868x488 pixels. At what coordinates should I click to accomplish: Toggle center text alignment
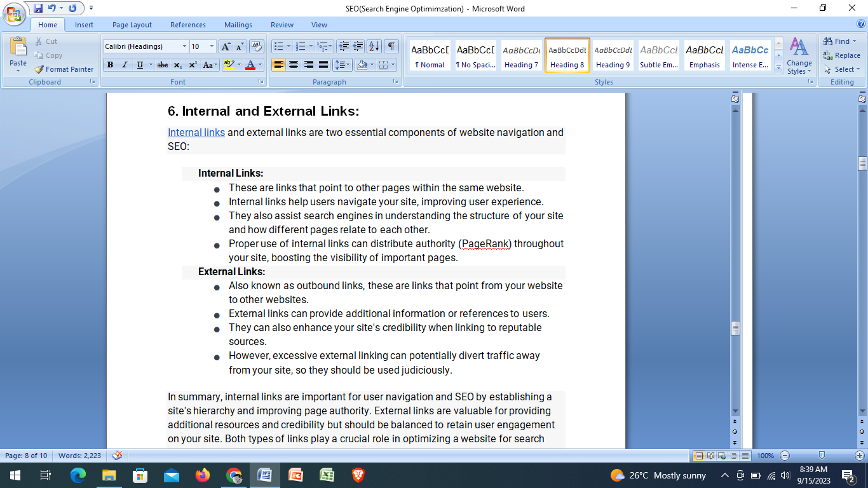pyautogui.click(x=294, y=65)
